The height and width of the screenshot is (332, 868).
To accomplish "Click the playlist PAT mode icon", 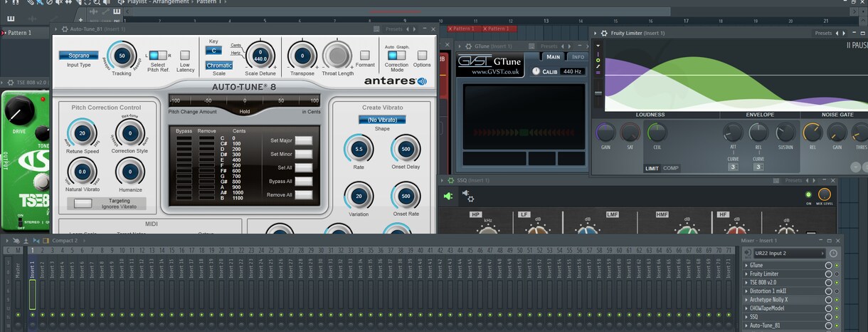I will (117, 11).
